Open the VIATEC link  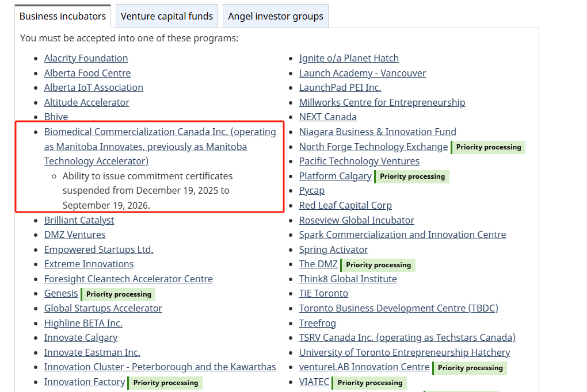tap(314, 382)
